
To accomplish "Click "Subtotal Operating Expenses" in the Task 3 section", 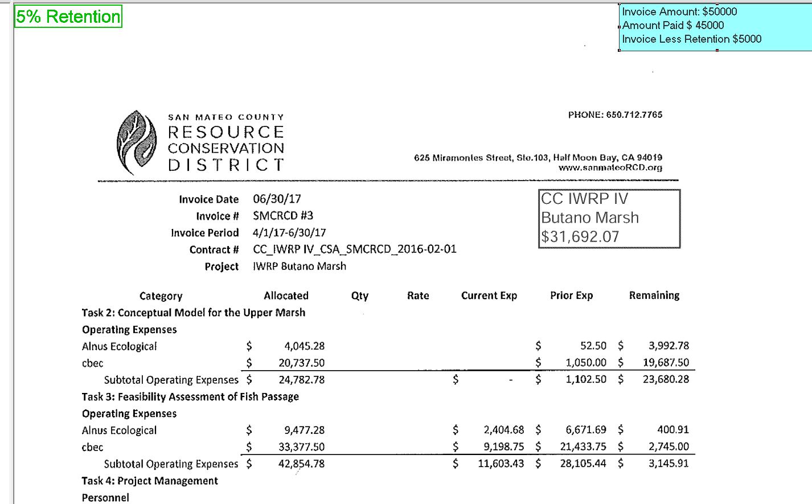I will [x=171, y=465].
